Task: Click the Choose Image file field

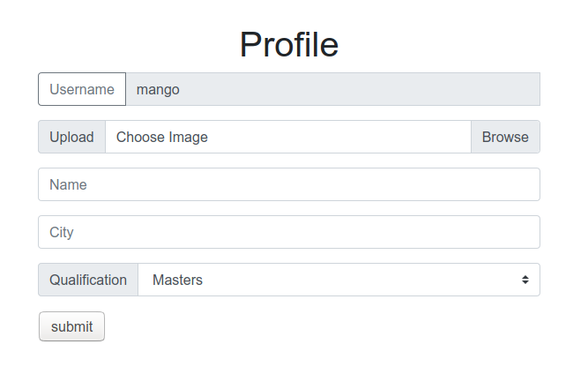Action: (288, 137)
